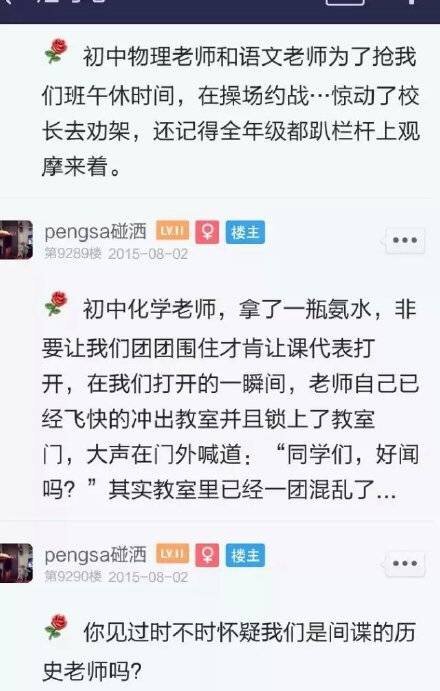The width and height of the screenshot is (440, 691).
Task: Click the post asking about 历史老师 and 间谍
Action: pyautogui.click(x=229, y=651)
